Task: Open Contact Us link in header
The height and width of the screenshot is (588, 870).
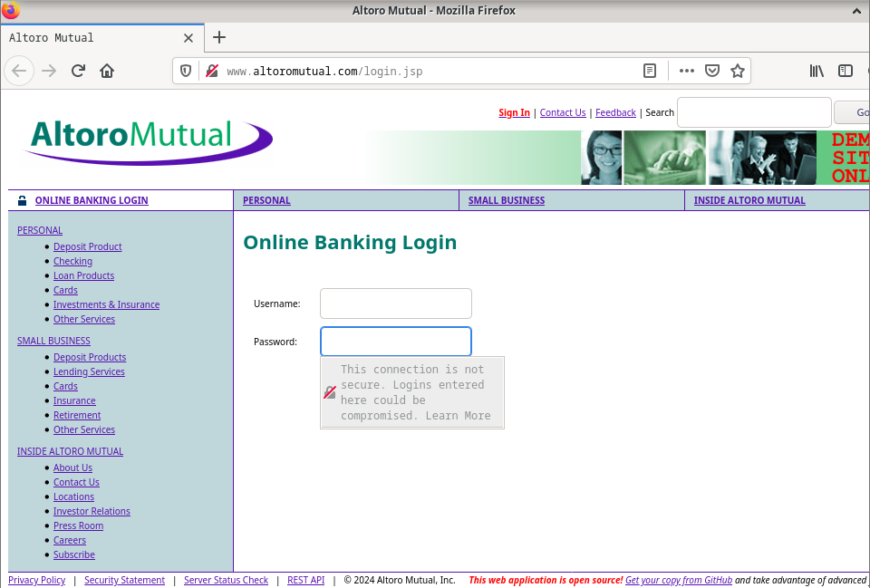Action: coord(563,112)
